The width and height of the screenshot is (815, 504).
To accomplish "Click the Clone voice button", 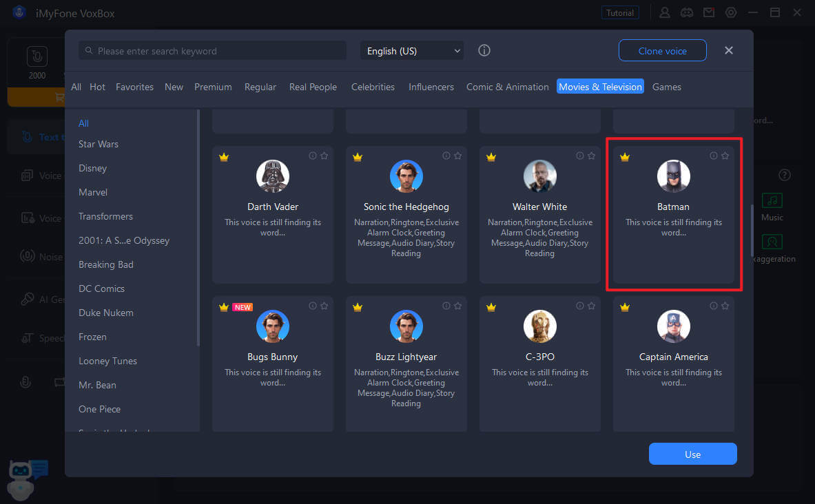I will pos(662,51).
